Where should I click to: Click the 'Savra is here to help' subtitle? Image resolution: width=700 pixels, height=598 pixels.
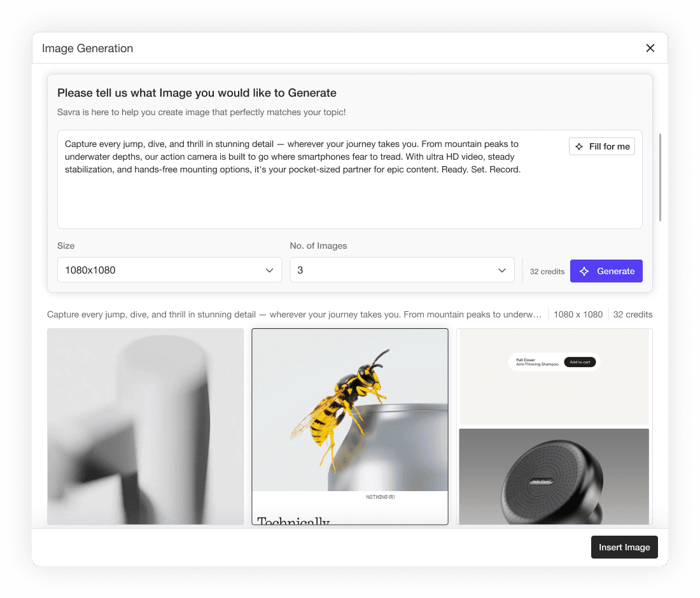pyautogui.click(x=201, y=112)
